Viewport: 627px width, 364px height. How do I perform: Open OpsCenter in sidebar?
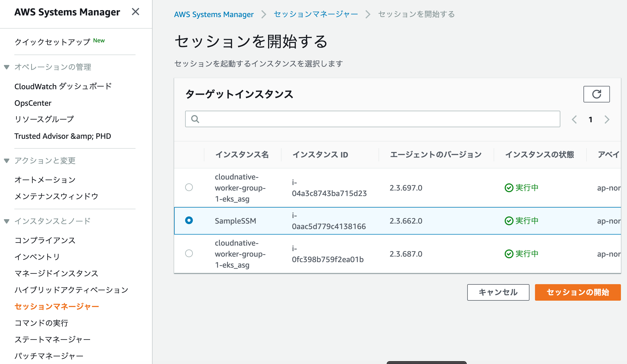tap(33, 103)
